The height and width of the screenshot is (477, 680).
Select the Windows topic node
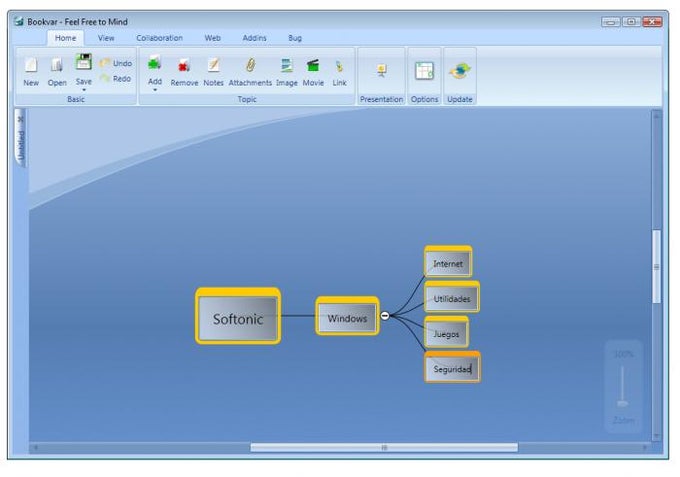(x=347, y=316)
